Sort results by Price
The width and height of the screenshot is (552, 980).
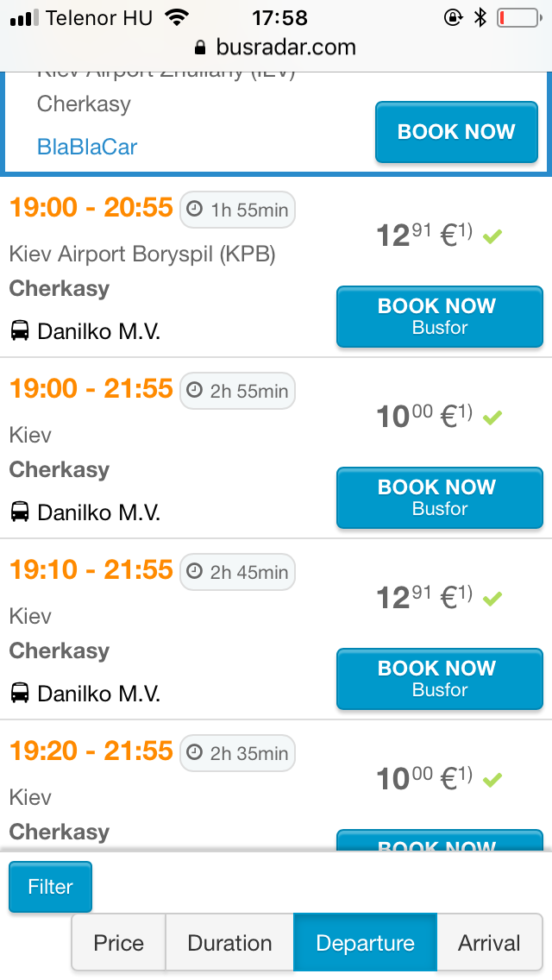(119, 943)
